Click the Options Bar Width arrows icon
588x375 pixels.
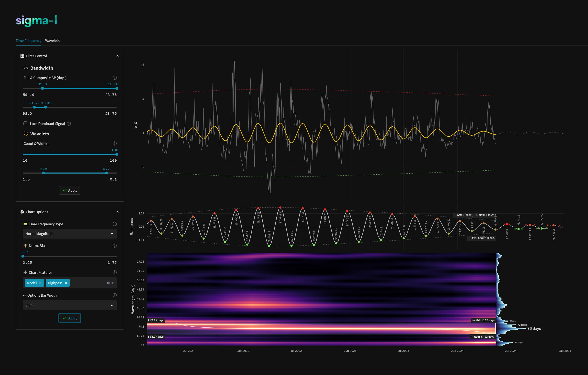click(x=25, y=296)
